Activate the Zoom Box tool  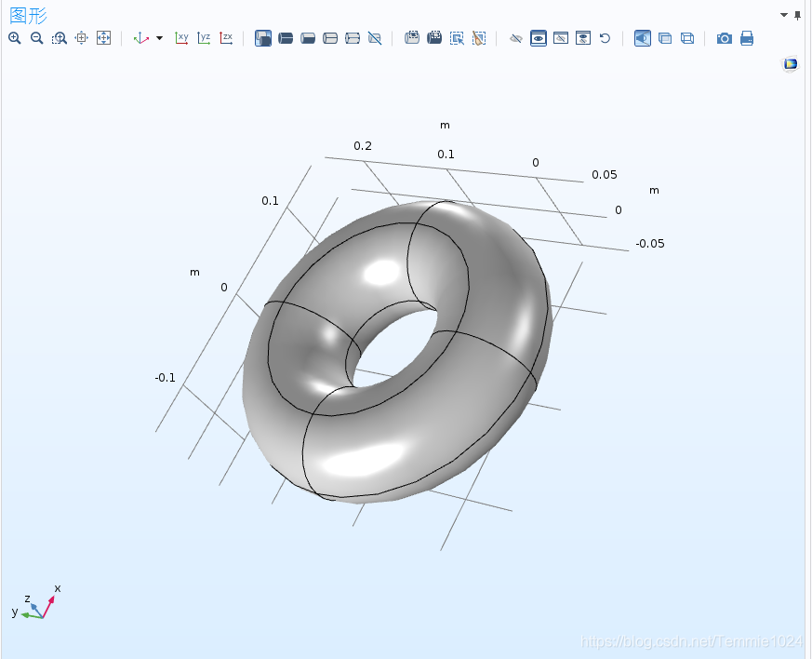[59, 38]
